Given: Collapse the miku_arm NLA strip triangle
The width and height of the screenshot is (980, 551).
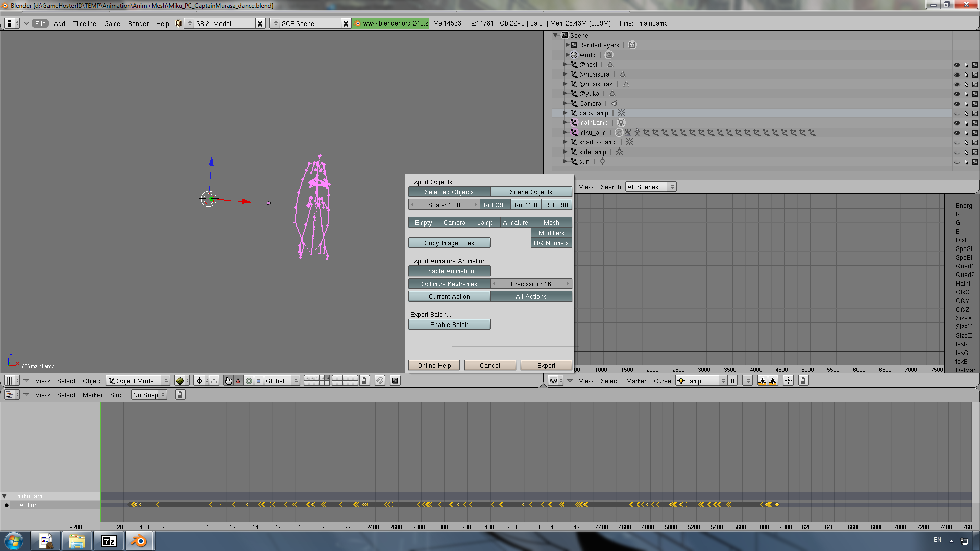Looking at the screenshot, I should pos(5,496).
